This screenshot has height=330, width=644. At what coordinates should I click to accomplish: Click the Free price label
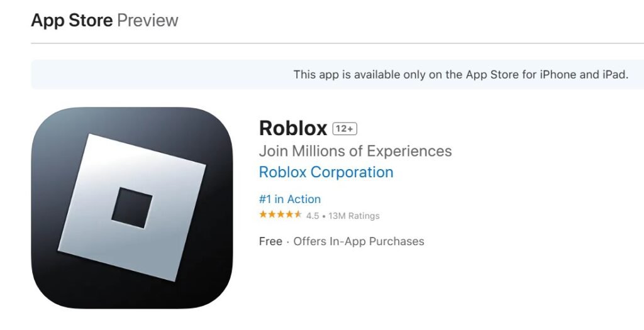pos(270,241)
